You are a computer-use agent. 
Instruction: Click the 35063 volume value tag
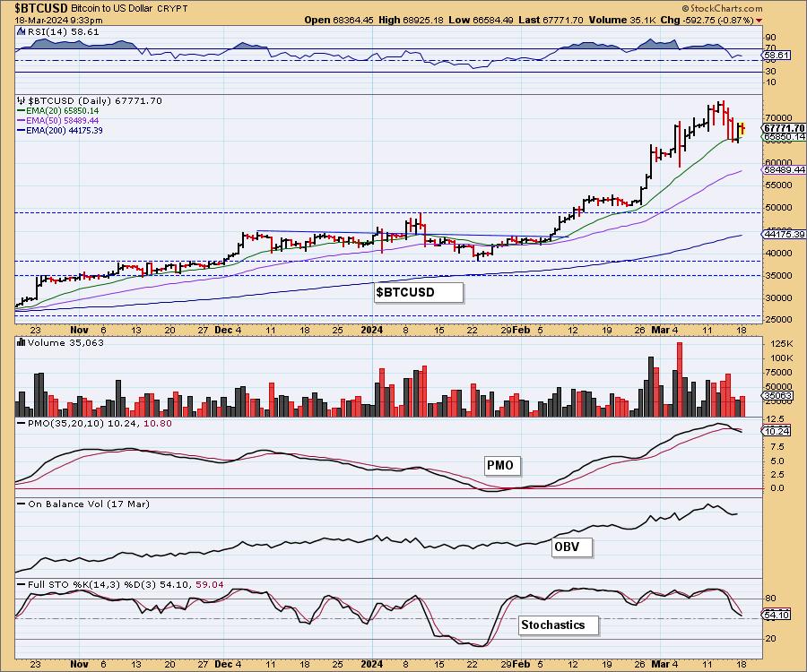point(777,395)
